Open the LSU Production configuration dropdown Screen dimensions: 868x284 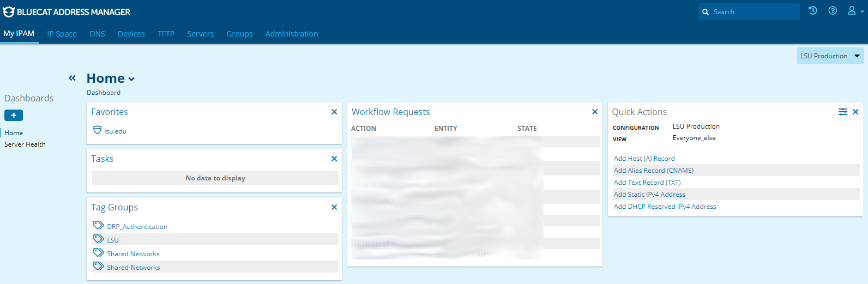830,56
